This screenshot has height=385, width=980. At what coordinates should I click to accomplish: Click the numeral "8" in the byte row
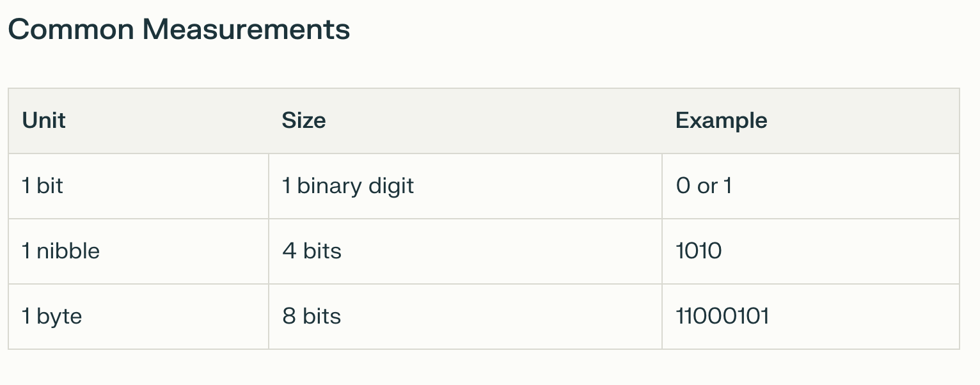289,317
